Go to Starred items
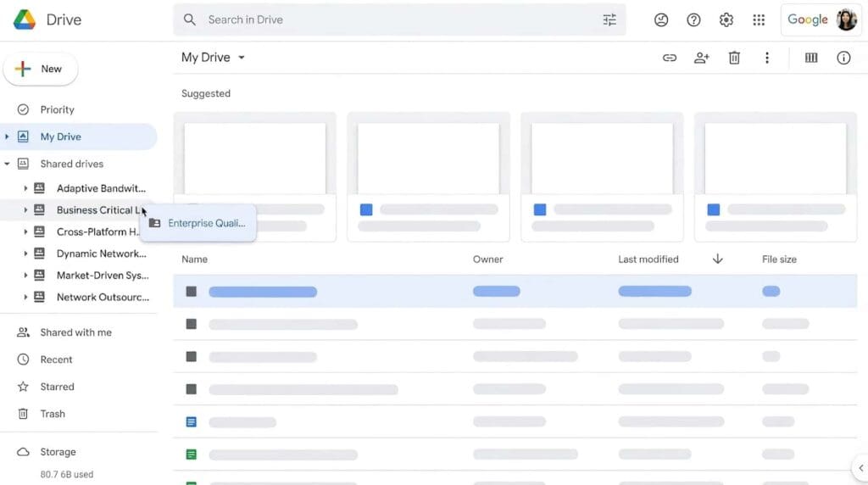The width and height of the screenshot is (868, 485). click(57, 387)
